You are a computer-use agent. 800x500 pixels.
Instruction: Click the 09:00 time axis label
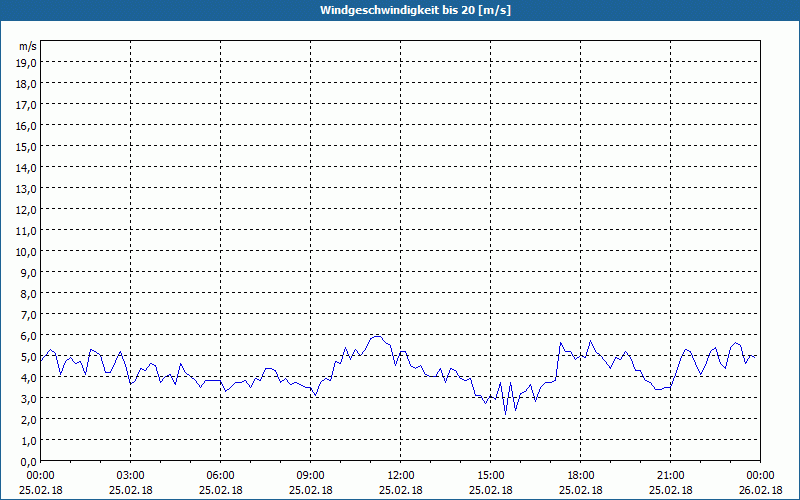(x=311, y=476)
